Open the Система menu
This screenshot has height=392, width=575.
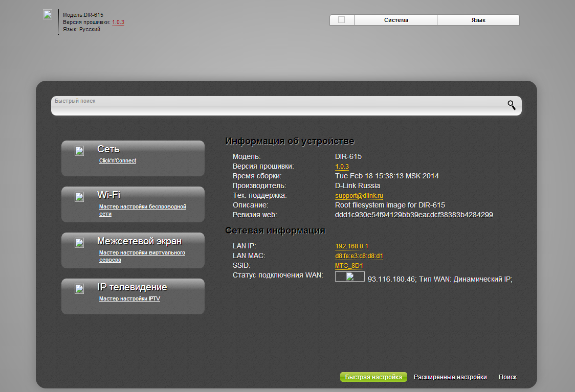point(396,20)
